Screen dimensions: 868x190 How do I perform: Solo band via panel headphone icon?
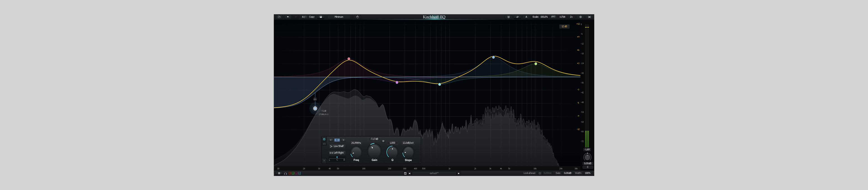pos(324,144)
